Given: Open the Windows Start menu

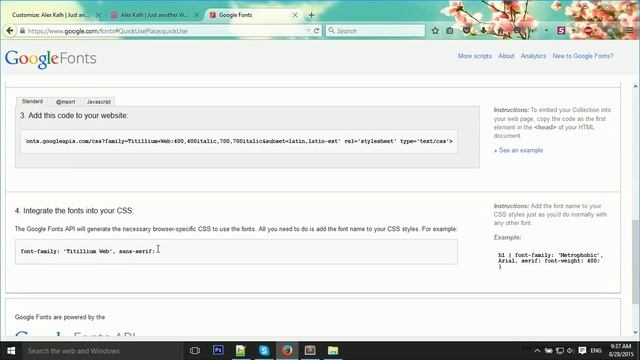Looking at the screenshot, I should pos(11,351).
